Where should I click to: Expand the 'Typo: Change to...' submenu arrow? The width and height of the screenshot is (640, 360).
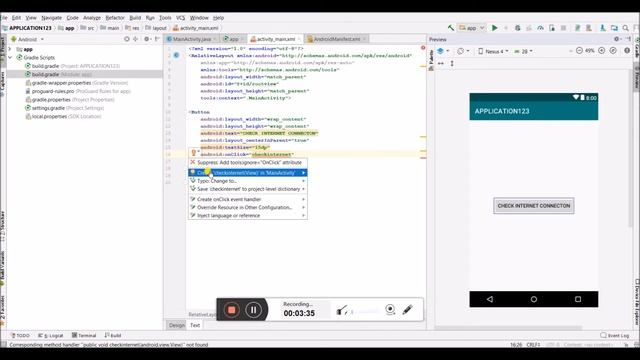click(x=303, y=181)
